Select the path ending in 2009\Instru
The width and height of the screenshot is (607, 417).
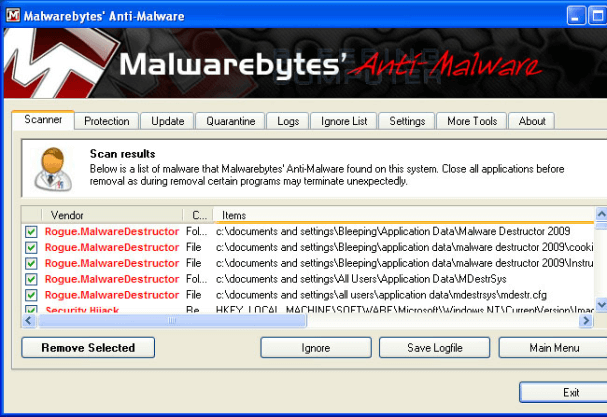tap(404, 263)
